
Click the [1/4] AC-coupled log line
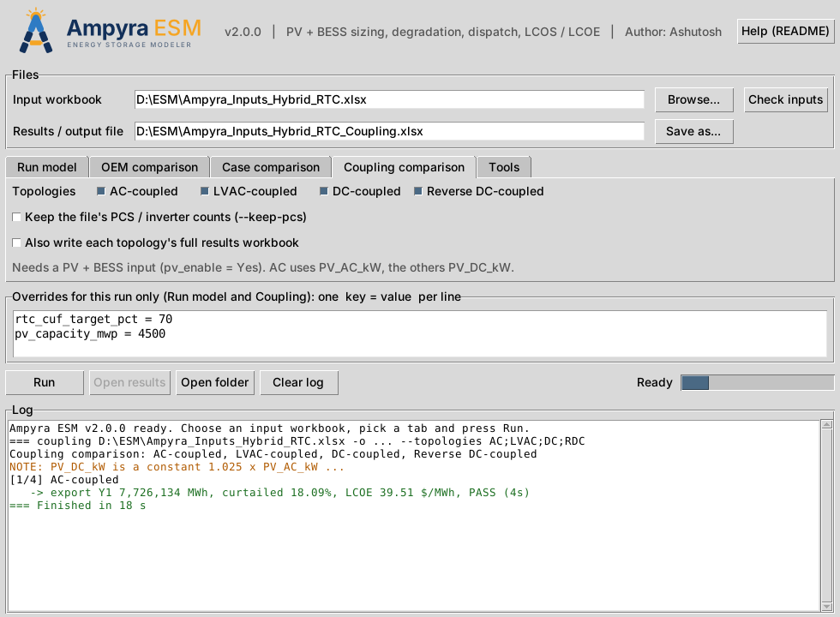(x=64, y=480)
